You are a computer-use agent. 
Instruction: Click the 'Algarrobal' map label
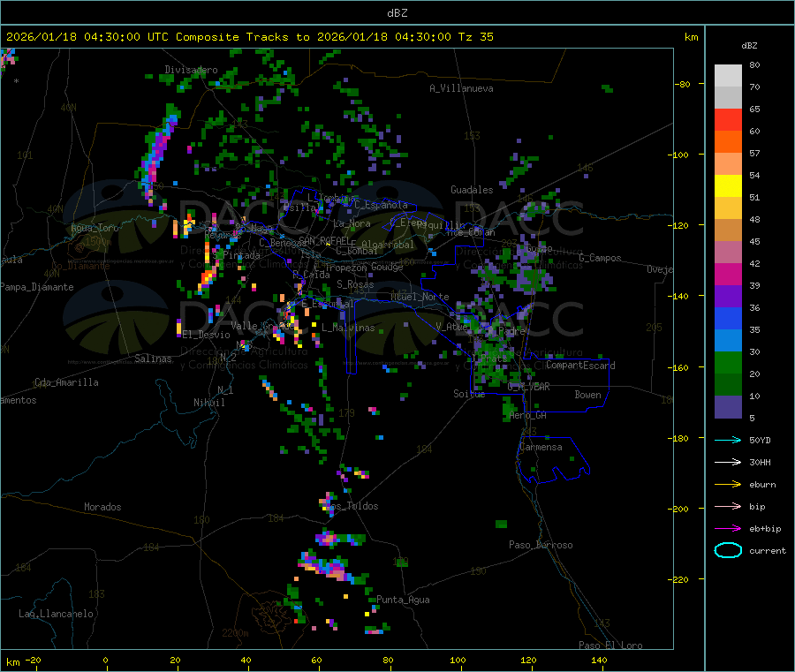(x=388, y=245)
